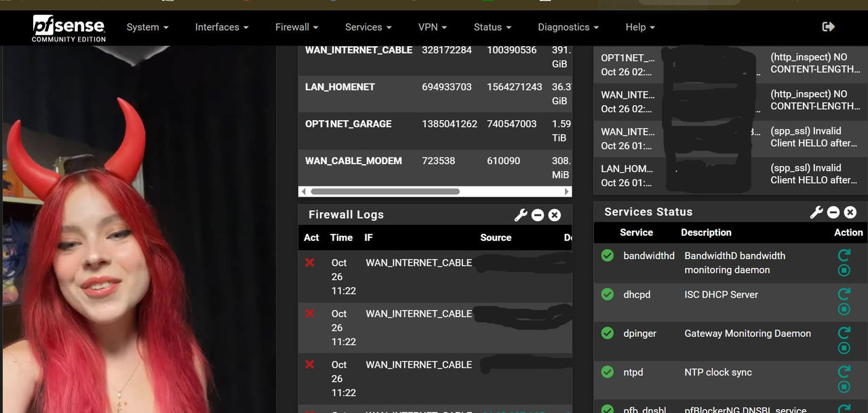This screenshot has width=868, height=413.
Task: Click the Firewall Logs widget title
Action: point(346,214)
